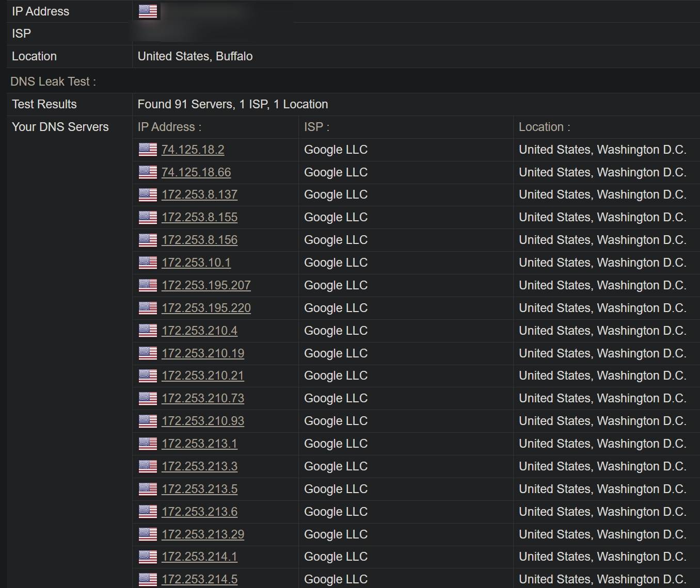The height and width of the screenshot is (588, 700).
Task: Open IP link 172.253.210.19
Action: (x=203, y=353)
